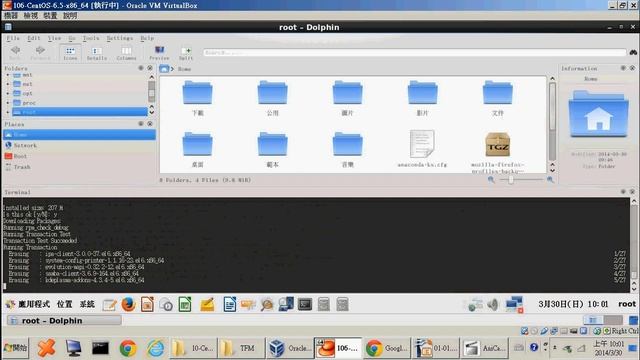This screenshot has width=640, height=360.
Task: Open the File menu
Action: (13, 38)
